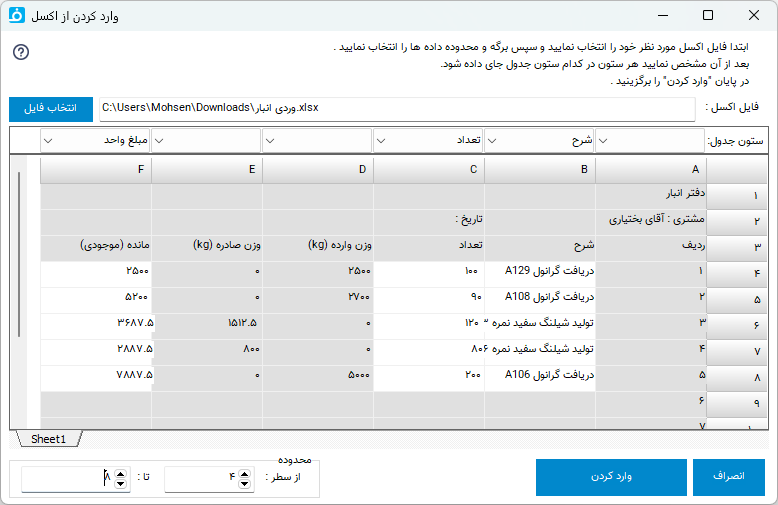The image size is (778, 505).
Task: Click the cell with value ۳۶۸۷.۵
Action: pos(96,326)
